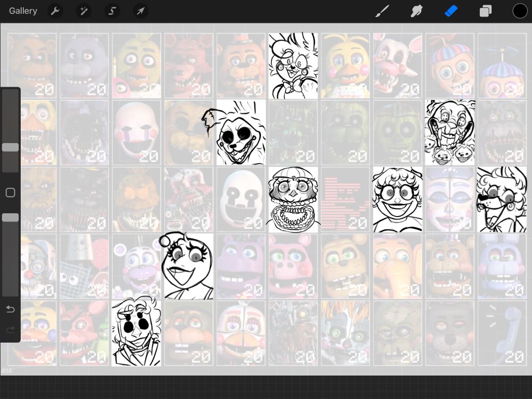
Task: Tap the hollow-eyed bear sketch in second row
Action: (240, 132)
